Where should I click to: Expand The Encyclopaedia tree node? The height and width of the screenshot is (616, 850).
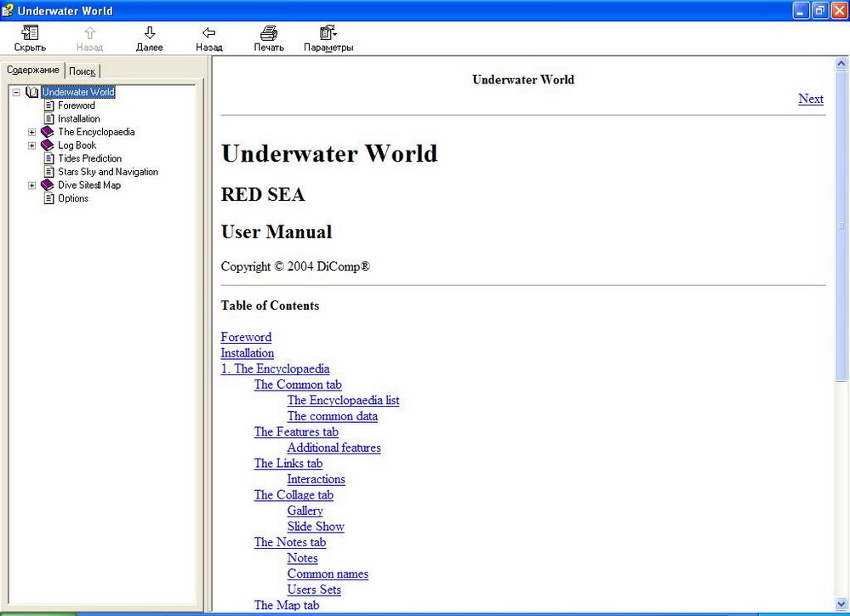point(32,132)
